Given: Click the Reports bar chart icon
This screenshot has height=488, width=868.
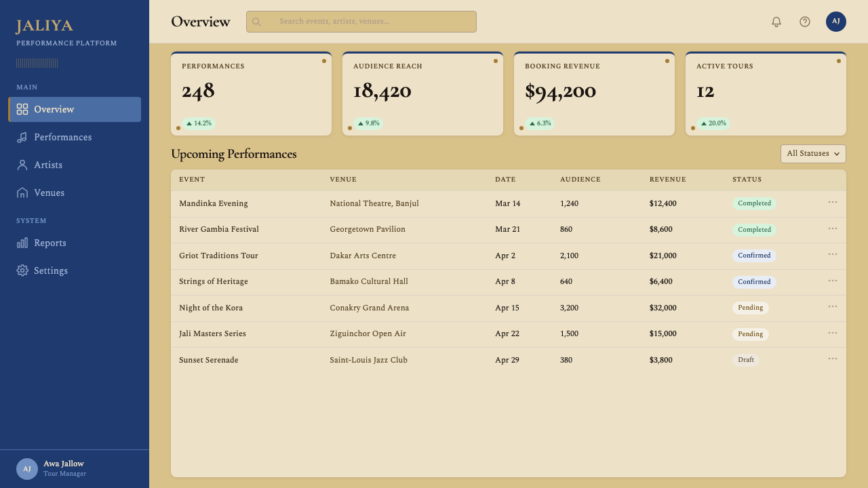Looking at the screenshot, I should 22,243.
